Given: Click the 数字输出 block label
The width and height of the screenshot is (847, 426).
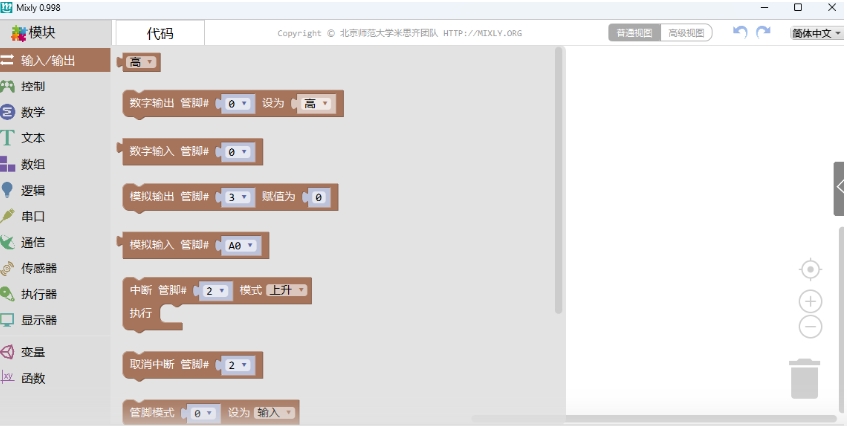Looking at the screenshot, I should coord(152,103).
